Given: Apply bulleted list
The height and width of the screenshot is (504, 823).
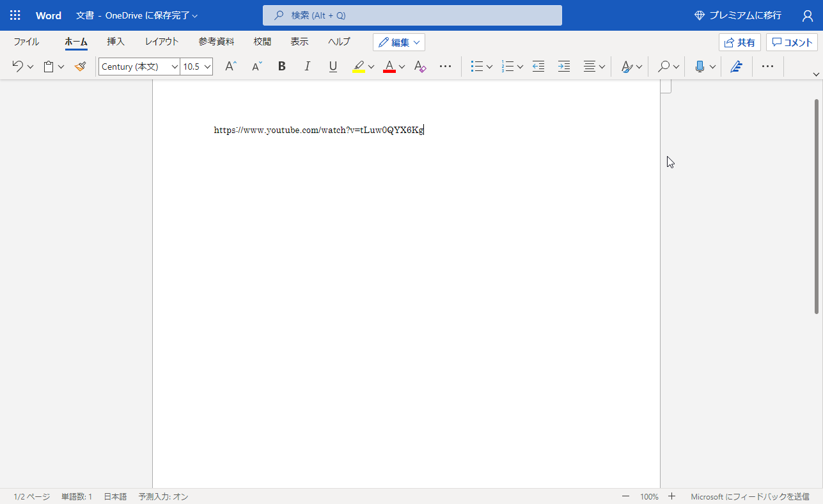Looking at the screenshot, I should click(x=476, y=66).
